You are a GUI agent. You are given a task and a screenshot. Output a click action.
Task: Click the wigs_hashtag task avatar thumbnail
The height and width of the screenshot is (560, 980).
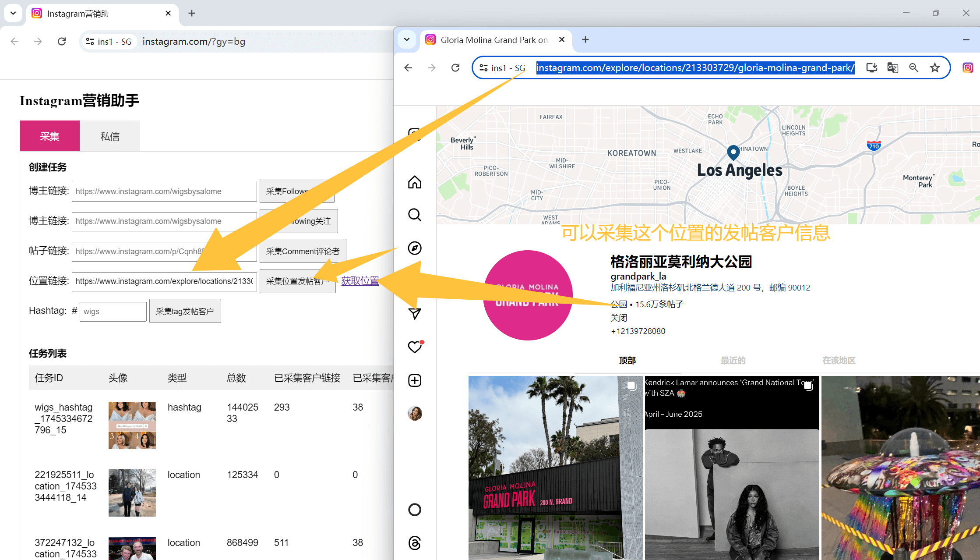click(132, 425)
